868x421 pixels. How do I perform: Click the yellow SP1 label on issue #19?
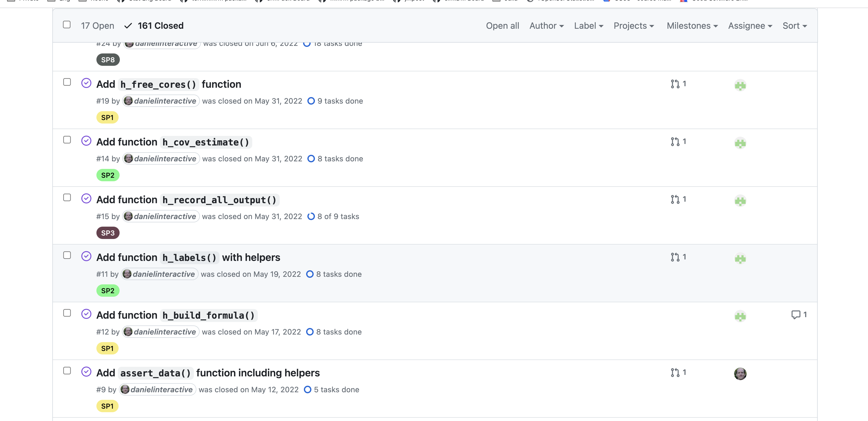pos(107,117)
